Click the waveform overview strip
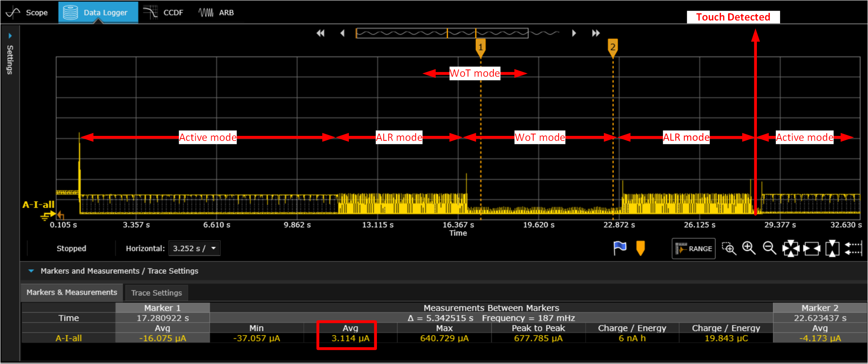The height and width of the screenshot is (364, 868). [x=442, y=33]
